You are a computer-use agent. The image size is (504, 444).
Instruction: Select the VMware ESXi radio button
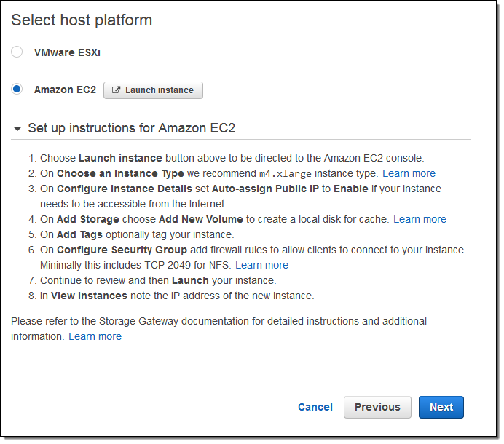click(17, 52)
